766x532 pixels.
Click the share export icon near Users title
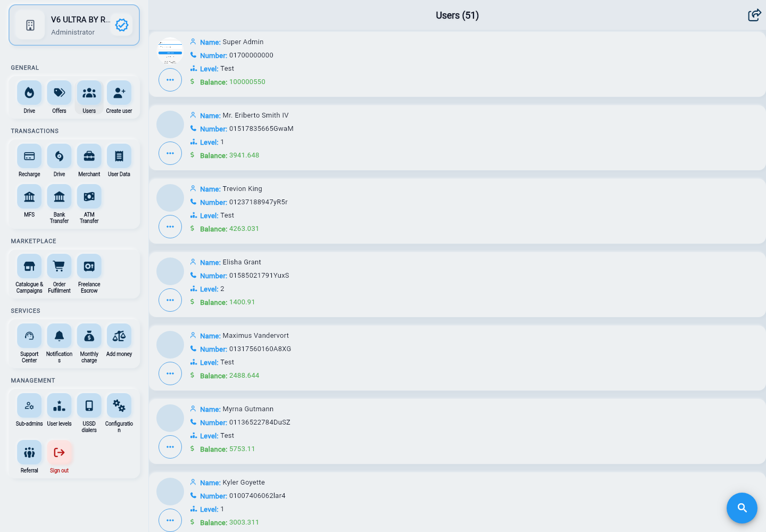[754, 15]
